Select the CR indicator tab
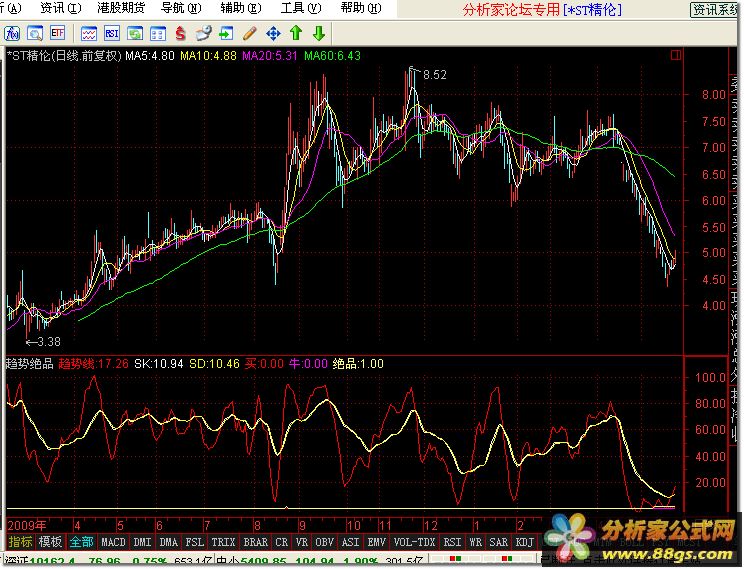 [281, 541]
